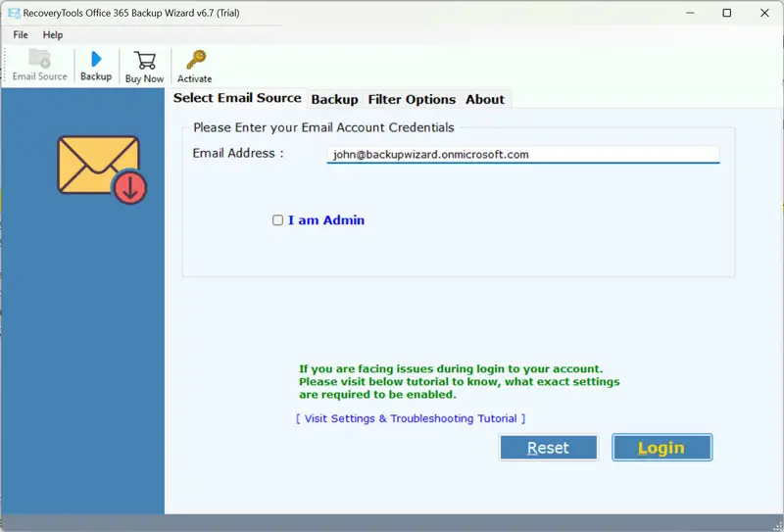The height and width of the screenshot is (532, 784).
Task: Maximize the Backup Wizard window
Action: coord(727,13)
